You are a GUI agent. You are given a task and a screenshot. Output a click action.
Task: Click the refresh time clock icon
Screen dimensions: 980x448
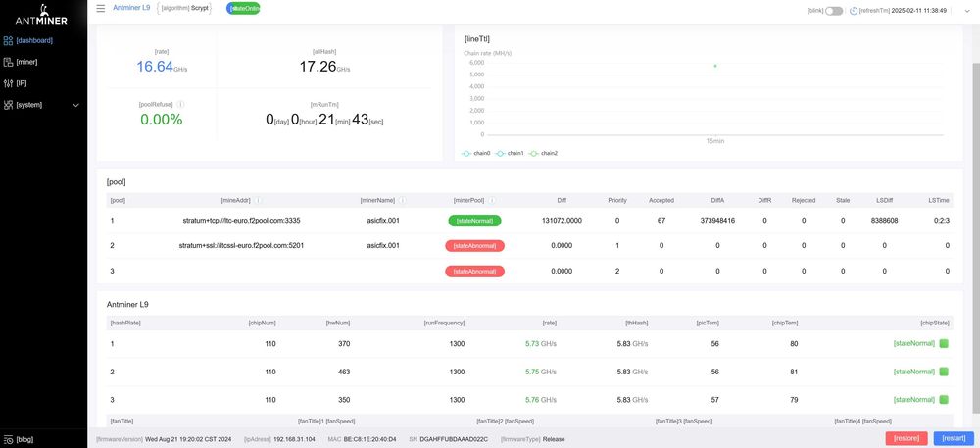point(854,11)
